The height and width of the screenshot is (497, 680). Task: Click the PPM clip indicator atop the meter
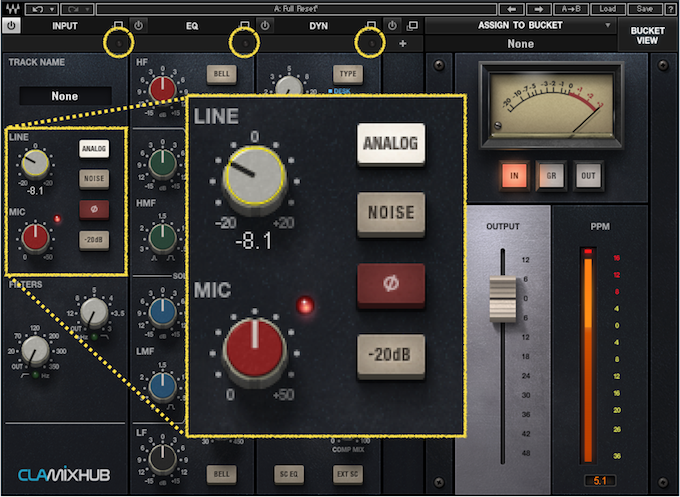tap(588, 252)
